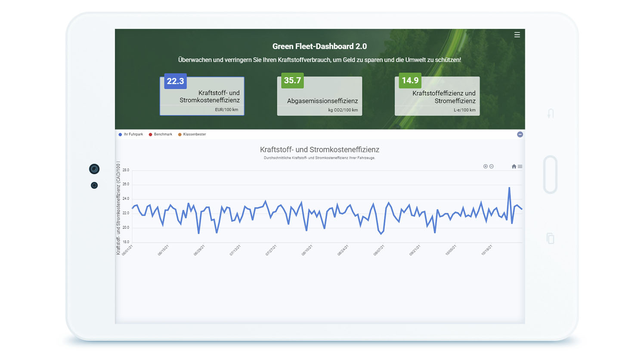Collapse the chart panel with the minus button
Screen dimensions: 644x362
pos(520,134)
